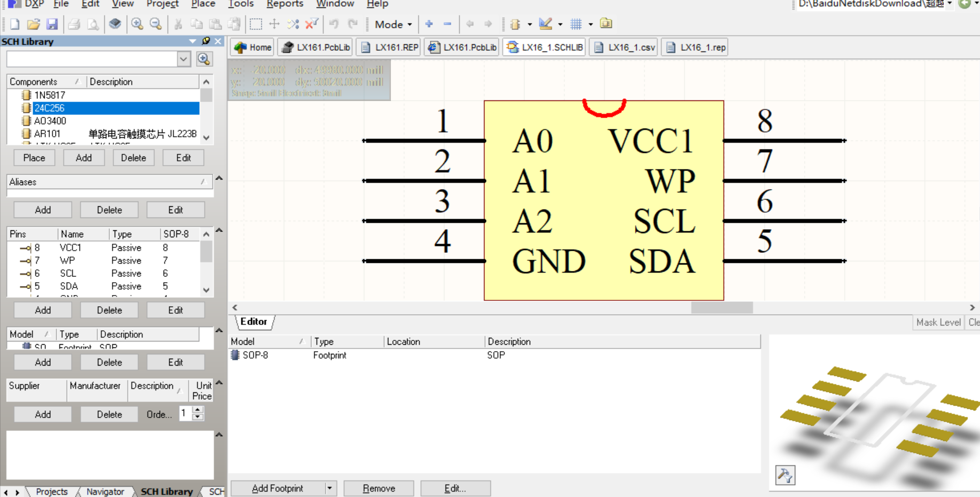Go to the next part arrow
Screen dimensions: 980x497
click(x=488, y=24)
